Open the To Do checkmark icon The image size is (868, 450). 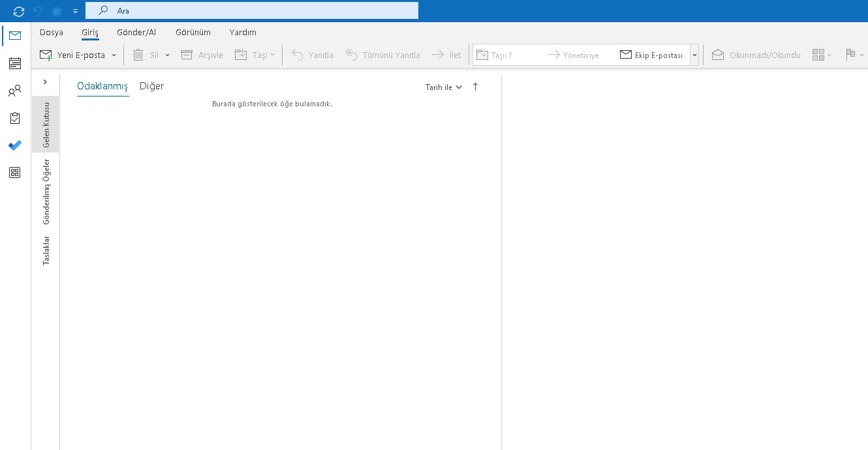point(14,145)
